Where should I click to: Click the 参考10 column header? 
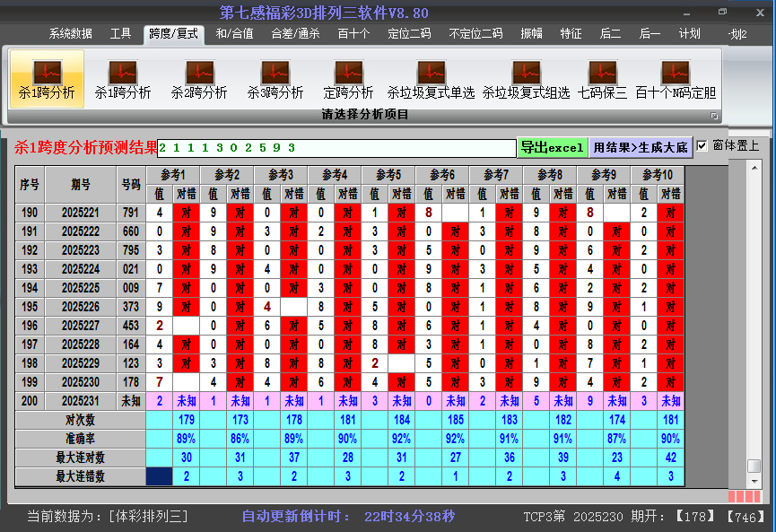click(x=658, y=175)
